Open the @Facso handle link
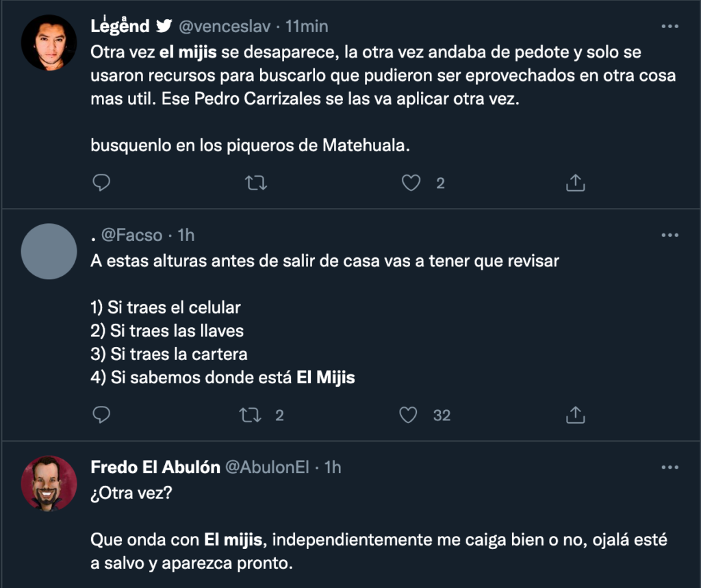This screenshot has width=701, height=588. click(x=132, y=235)
